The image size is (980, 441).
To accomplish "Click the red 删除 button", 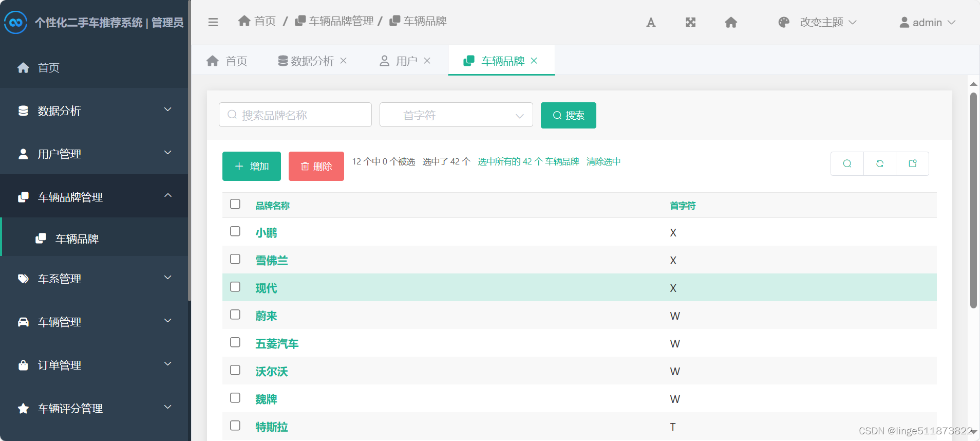I will (x=316, y=166).
